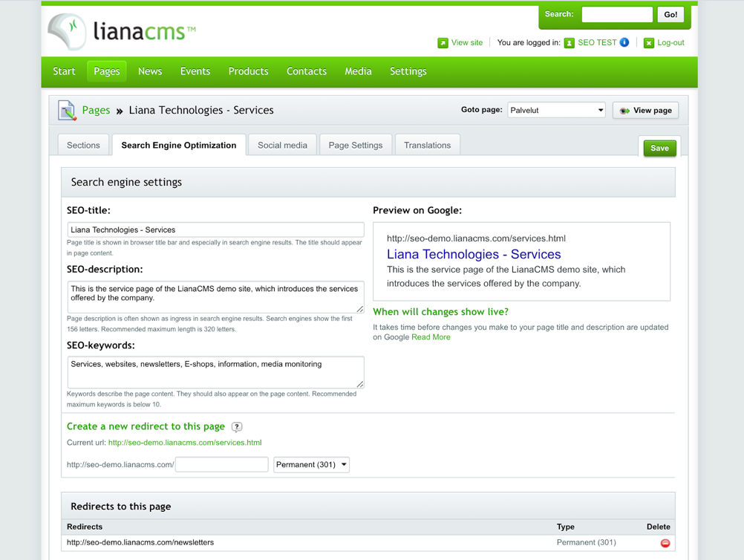Open the redirect help question mark icon

pos(237,426)
